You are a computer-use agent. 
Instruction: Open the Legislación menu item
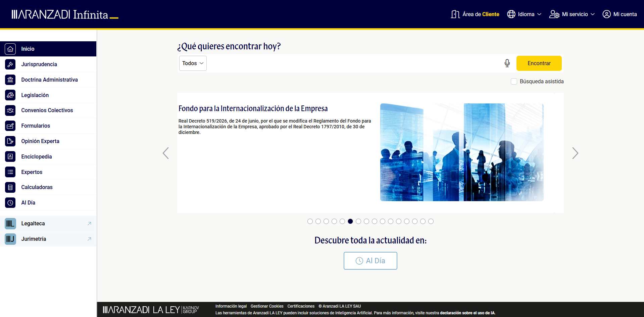(x=48, y=95)
